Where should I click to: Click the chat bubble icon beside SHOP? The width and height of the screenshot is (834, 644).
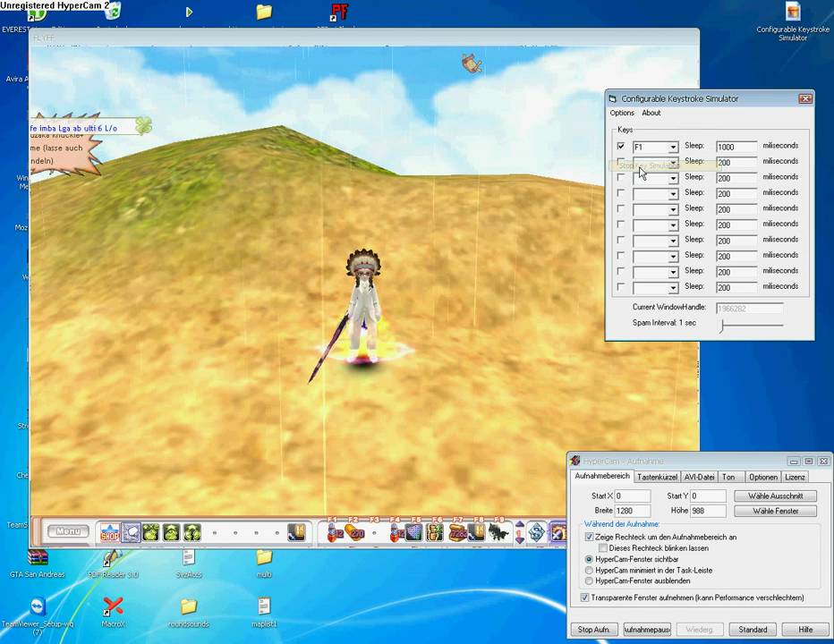(x=131, y=532)
